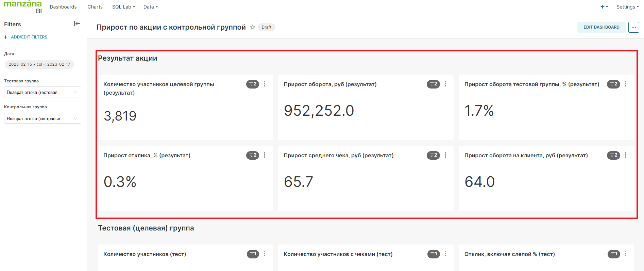
Task: Expand the Контрольная группа filter dropdown
Action: pos(43,118)
